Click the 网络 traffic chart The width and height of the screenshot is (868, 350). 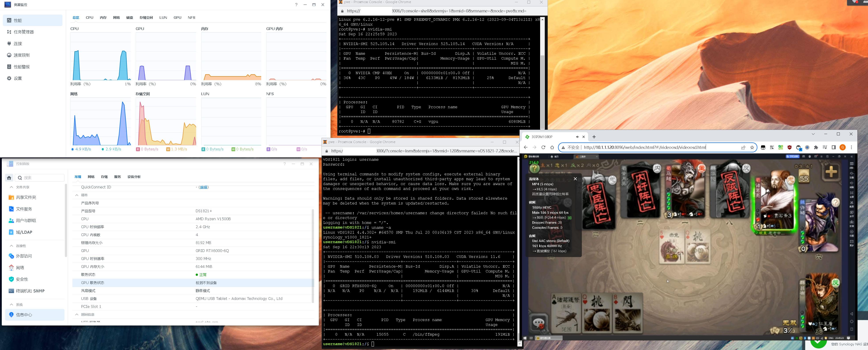(100, 122)
